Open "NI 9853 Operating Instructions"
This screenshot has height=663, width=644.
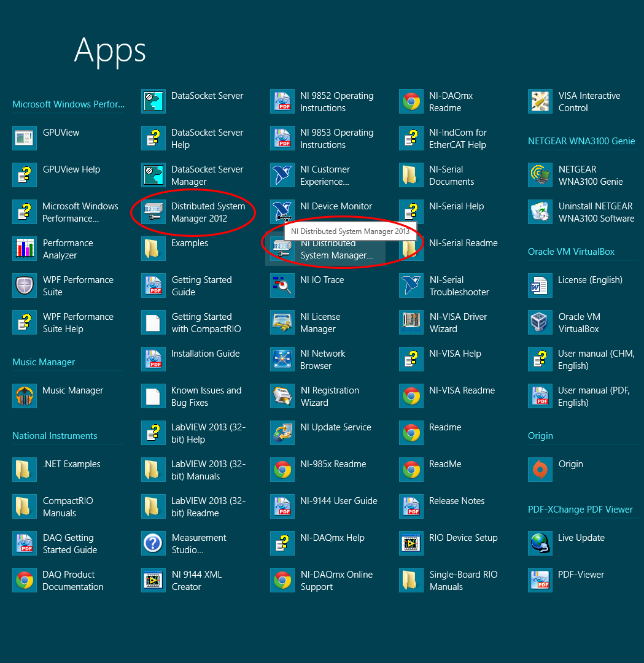coord(322,138)
